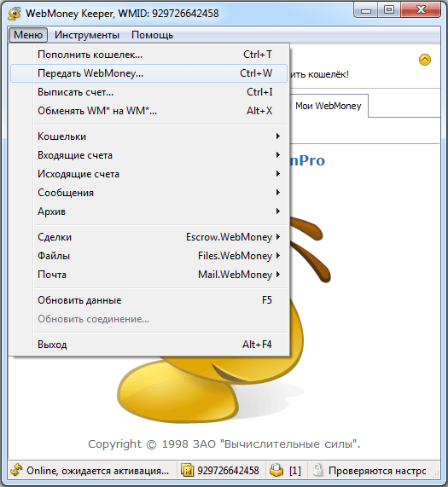The height and width of the screenshot is (487, 448).
Task: Click the window resize grip corner
Action: [x=437, y=474]
